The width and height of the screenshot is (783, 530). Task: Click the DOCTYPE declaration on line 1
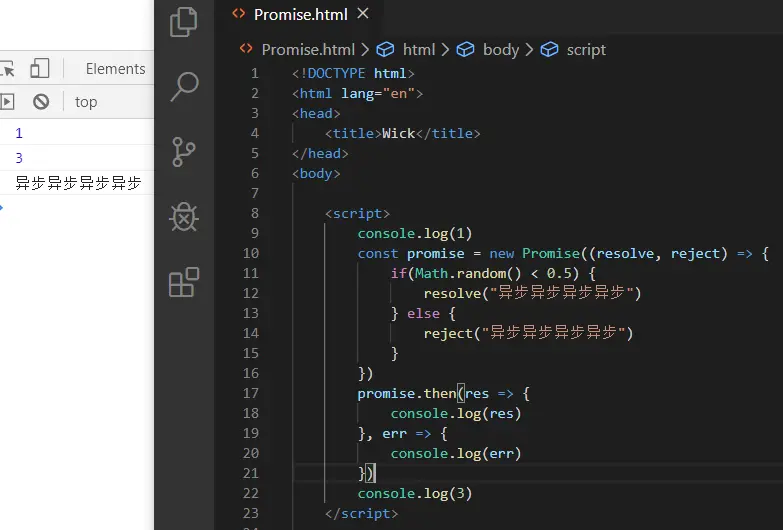tap(353, 73)
